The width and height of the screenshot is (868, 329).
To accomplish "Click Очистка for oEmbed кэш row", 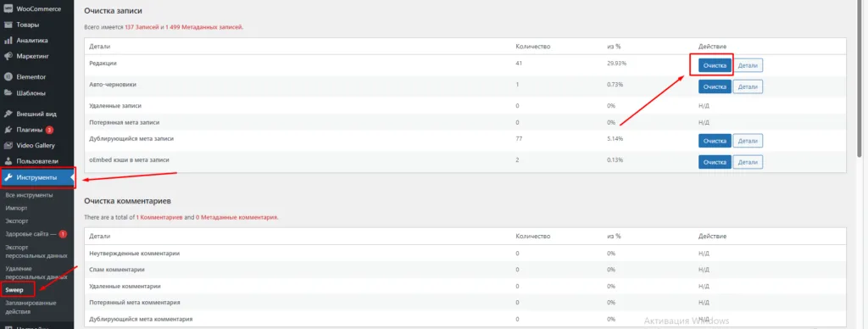I will point(715,162).
